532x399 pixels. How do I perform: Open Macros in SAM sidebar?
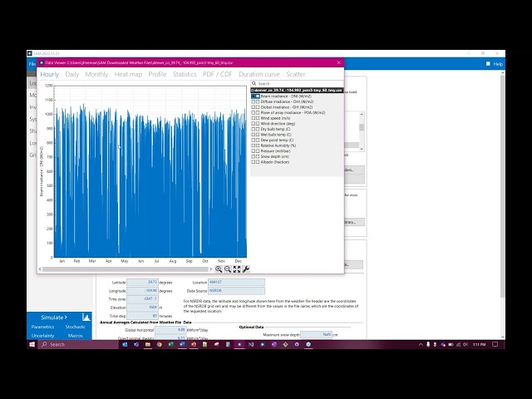click(x=76, y=336)
